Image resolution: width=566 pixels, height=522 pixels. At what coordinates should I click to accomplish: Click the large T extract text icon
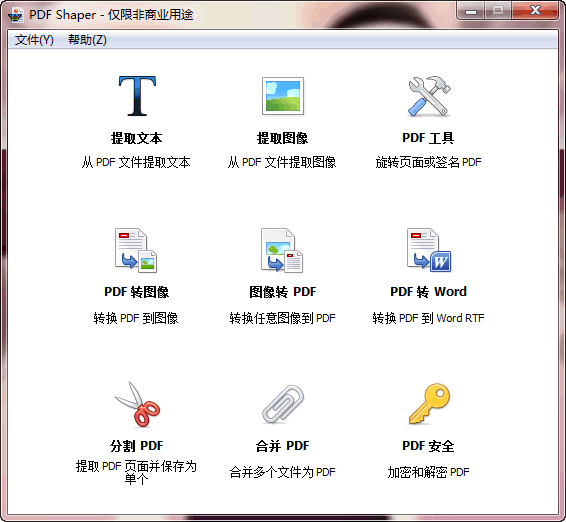point(137,96)
